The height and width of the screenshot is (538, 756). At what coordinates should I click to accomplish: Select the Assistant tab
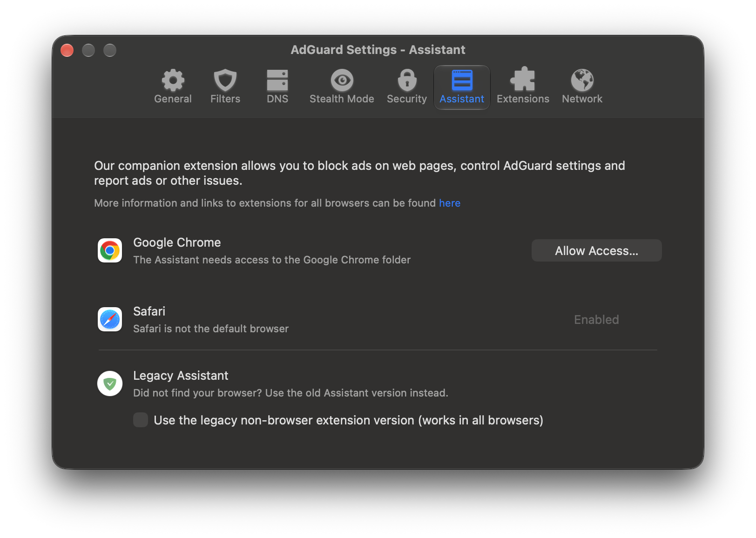click(462, 87)
